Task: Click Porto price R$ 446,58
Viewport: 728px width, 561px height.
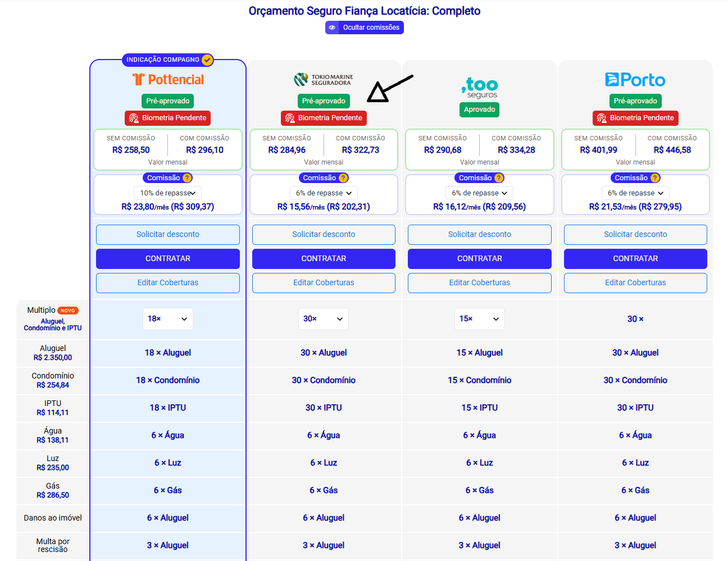Action: tap(672, 150)
